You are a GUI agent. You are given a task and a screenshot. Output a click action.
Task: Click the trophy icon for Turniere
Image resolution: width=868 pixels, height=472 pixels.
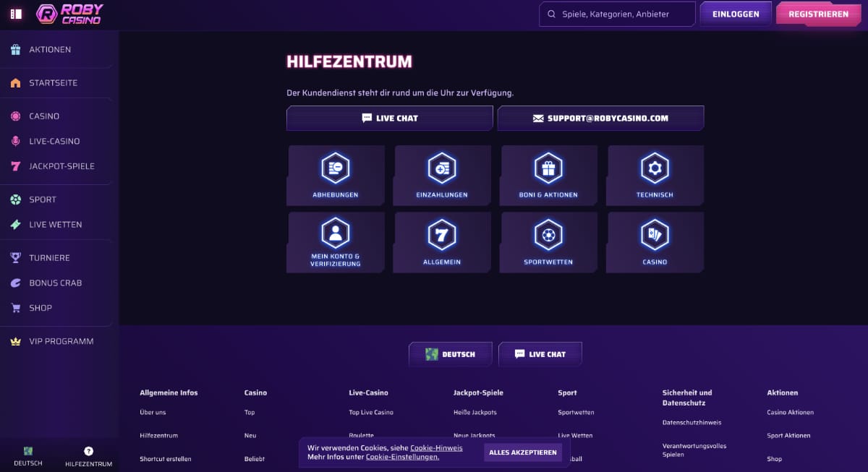click(15, 258)
